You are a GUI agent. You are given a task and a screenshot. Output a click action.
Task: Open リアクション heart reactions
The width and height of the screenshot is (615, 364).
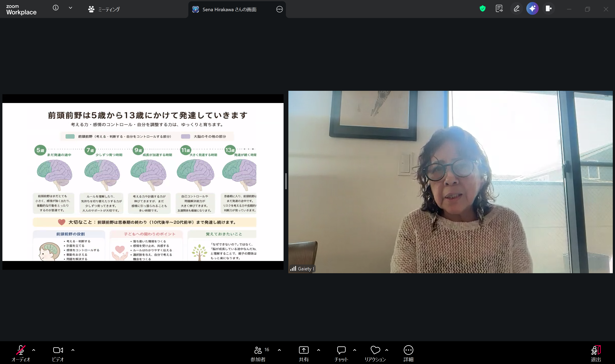[375, 353]
